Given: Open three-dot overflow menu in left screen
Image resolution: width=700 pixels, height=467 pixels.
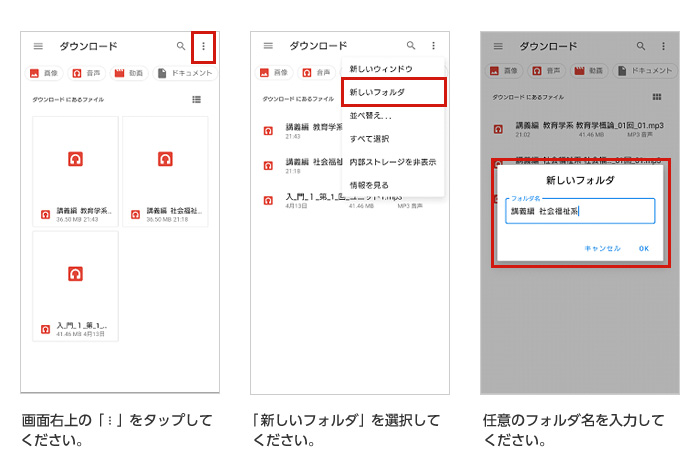Looking at the screenshot, I should tap(204, 46).
